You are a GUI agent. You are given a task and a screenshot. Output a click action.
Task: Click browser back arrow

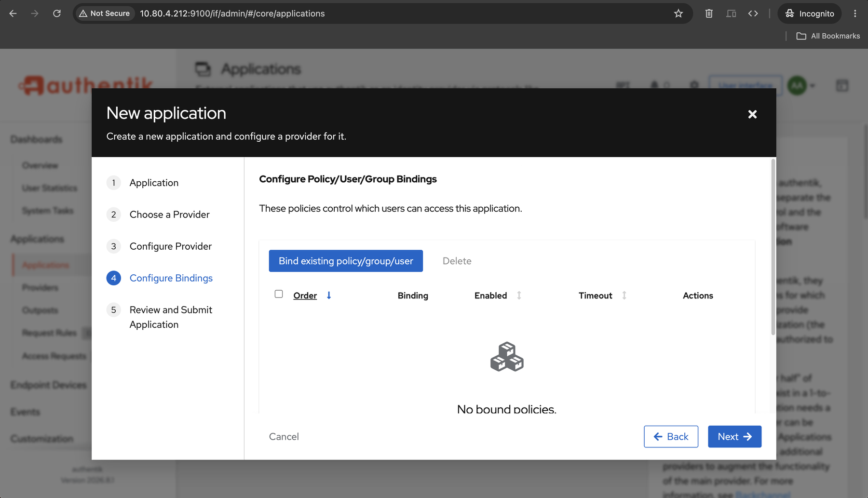pos(13,13)
